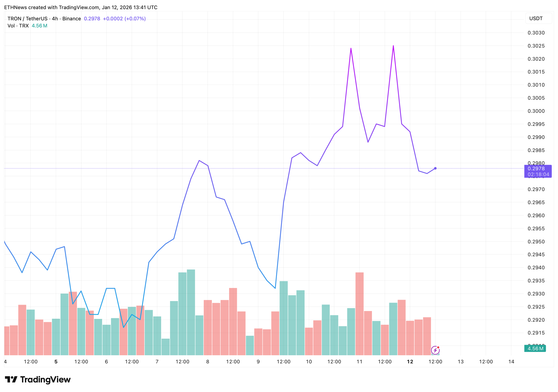
Task: Click the bold 5 date label on the time axis
Action: (x=56, y=362)
